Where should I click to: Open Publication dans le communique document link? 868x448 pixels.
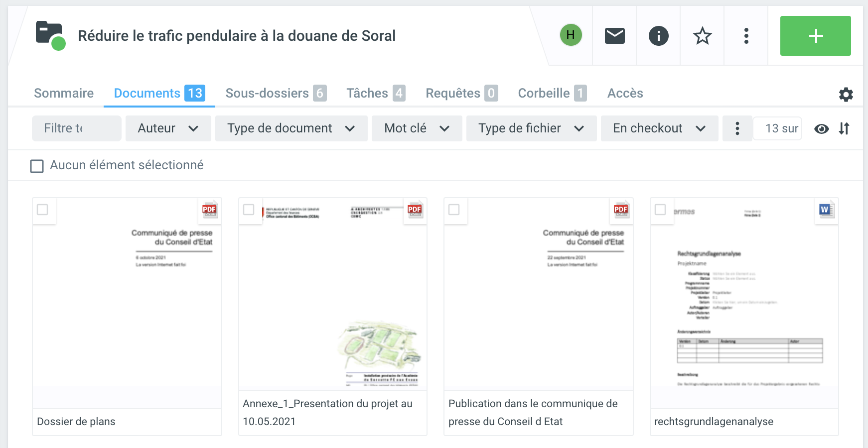tap(533, 412)
